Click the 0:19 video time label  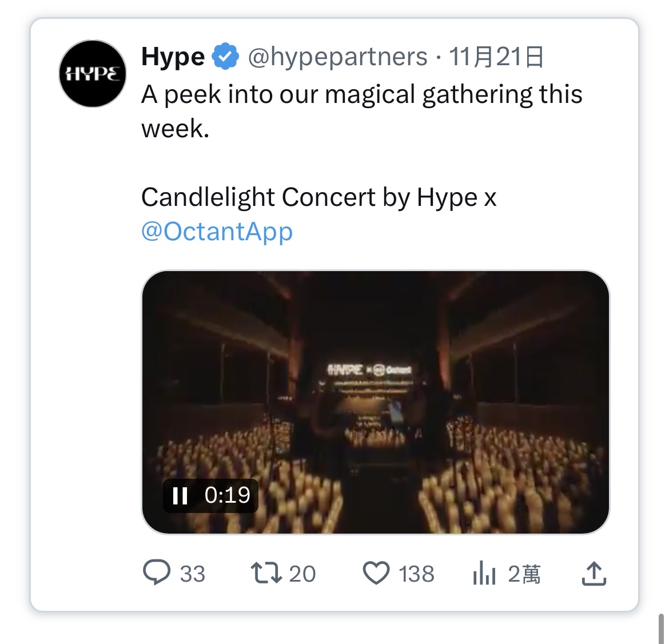click(227, 495)
